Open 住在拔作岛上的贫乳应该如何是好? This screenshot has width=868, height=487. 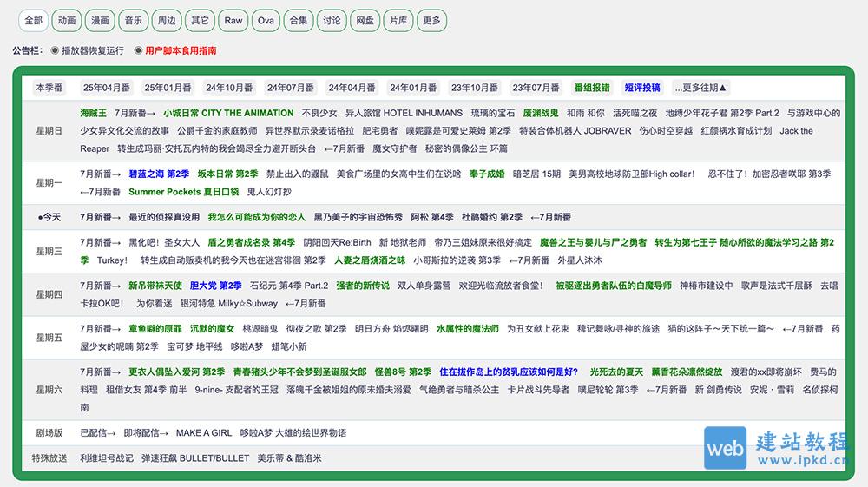(x=509, y=372)
